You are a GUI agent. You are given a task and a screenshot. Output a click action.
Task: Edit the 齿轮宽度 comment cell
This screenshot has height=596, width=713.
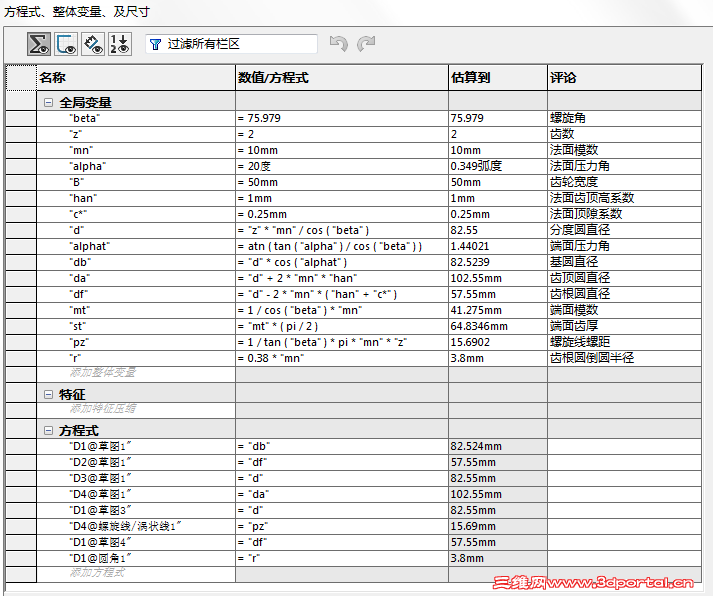point(624,182)
